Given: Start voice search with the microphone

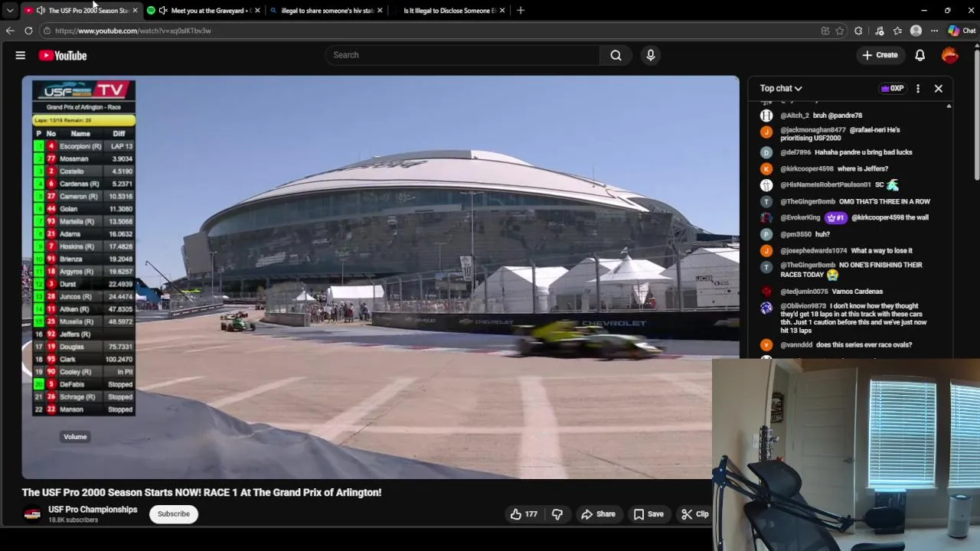Looking at the screenshot, I should (651, 55).
